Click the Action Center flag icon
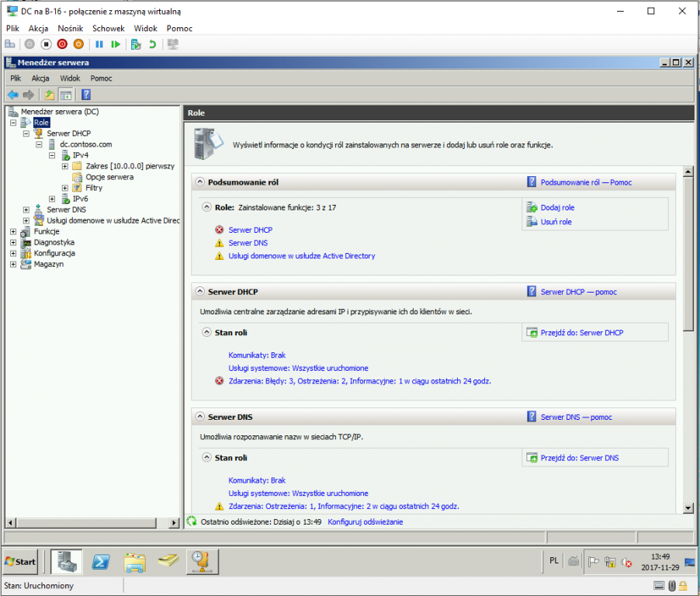Image resolution: width=700 pixels, height=596 pixels. 594,562
